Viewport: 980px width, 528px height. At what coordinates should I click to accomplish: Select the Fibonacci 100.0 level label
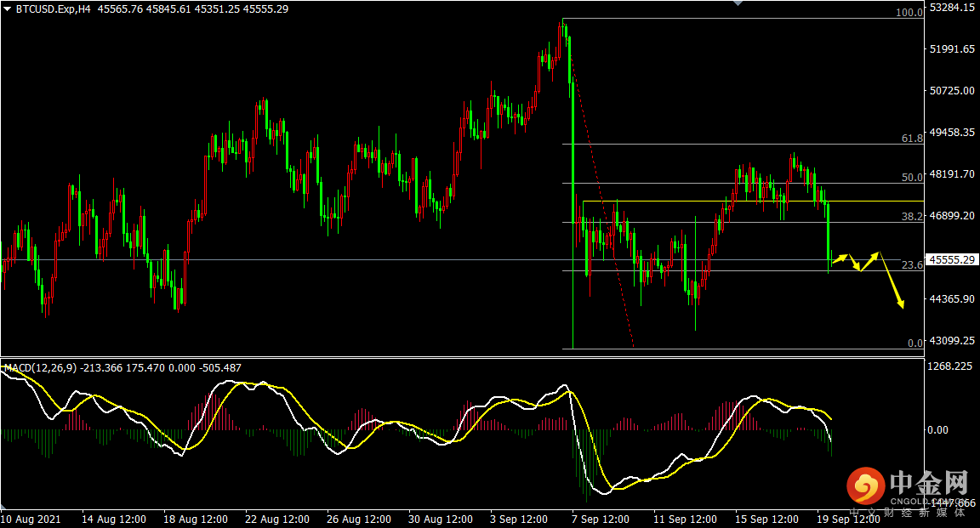pos(909,13)
